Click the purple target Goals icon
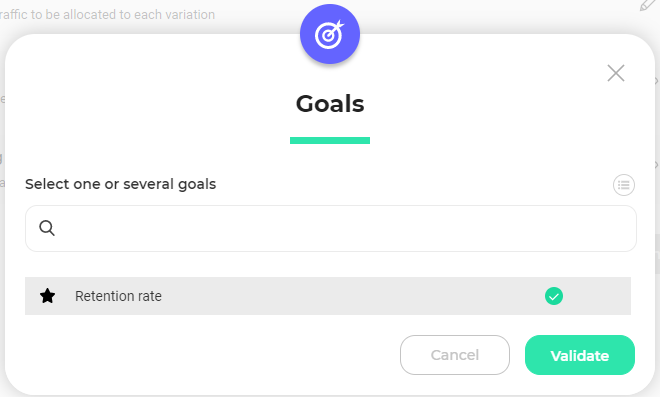 click(x=330, y=34)
